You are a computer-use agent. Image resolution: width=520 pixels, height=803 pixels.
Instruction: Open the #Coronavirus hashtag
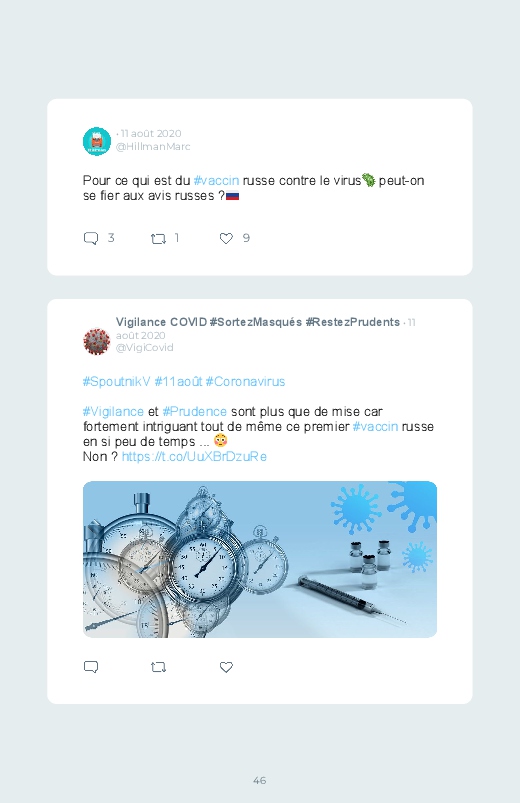pyautogui.click(x=245, y=382)
